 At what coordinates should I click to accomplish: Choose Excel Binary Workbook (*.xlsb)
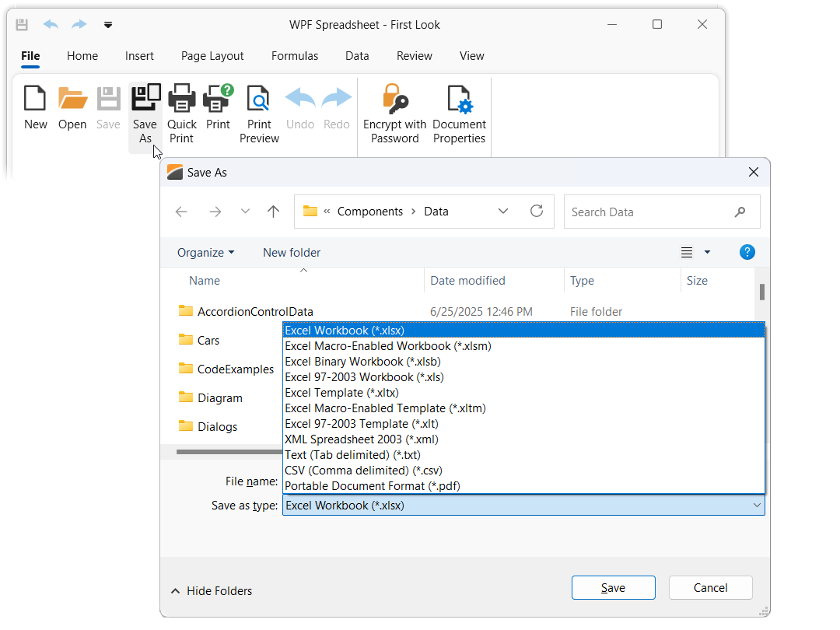tap(523, 362)
